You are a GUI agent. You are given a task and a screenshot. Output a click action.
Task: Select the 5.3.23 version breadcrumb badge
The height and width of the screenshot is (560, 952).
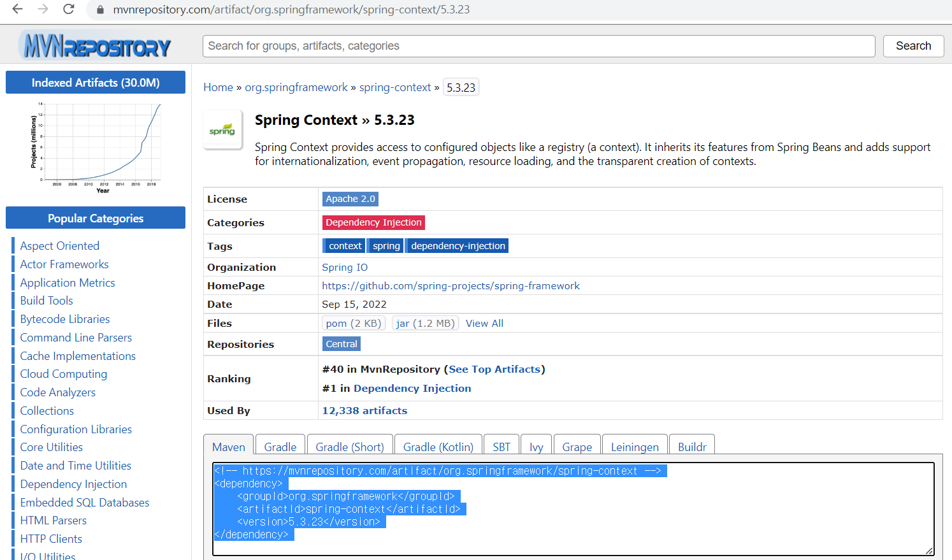461,87
